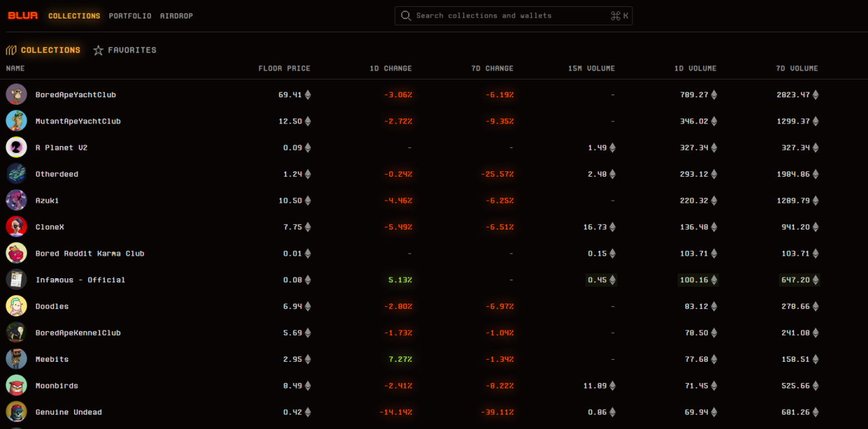Sort by 1D Volume column header
Screen dimensions: 868x429
[x=694, y=69]
